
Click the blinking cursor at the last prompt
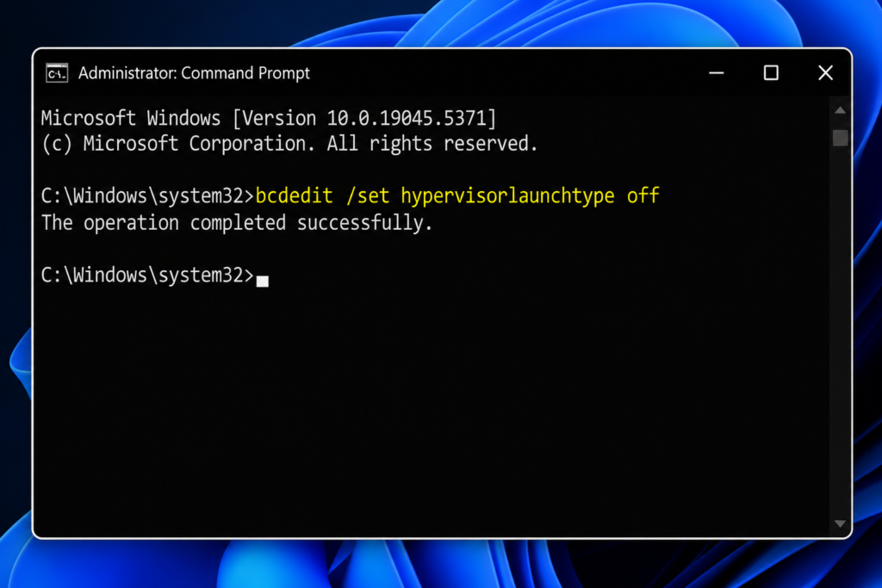262,281
